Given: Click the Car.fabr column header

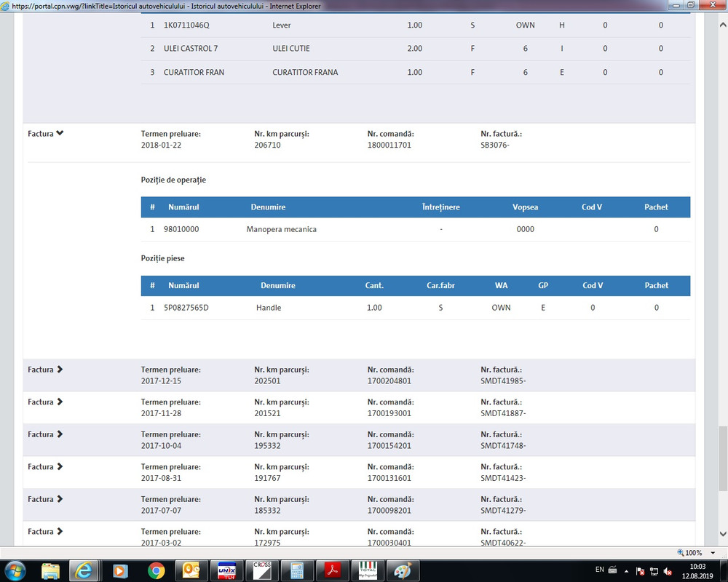Looking at the screenshot, I should [440, 285].
